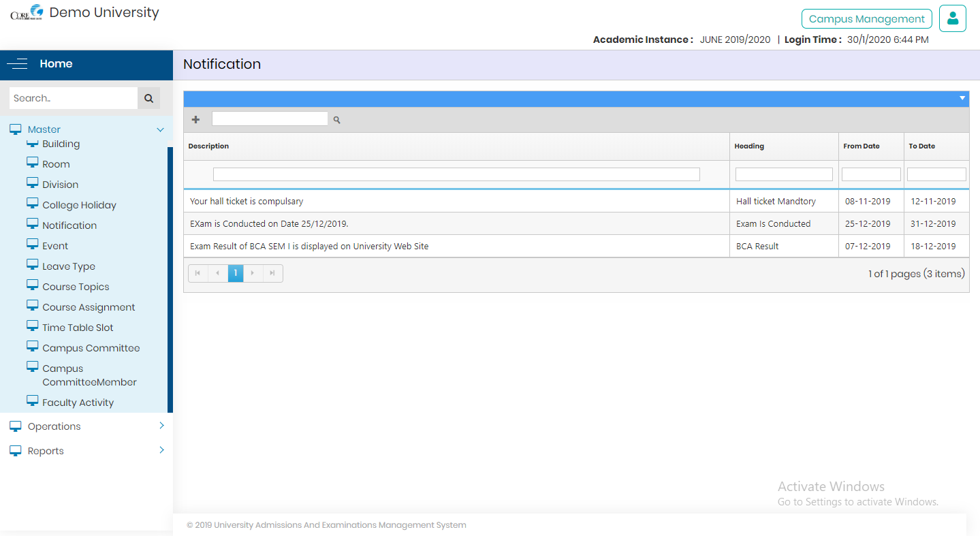The image size is (980, 536).
Task: Click the next page arrow in pager
Action: coord(253,273)
